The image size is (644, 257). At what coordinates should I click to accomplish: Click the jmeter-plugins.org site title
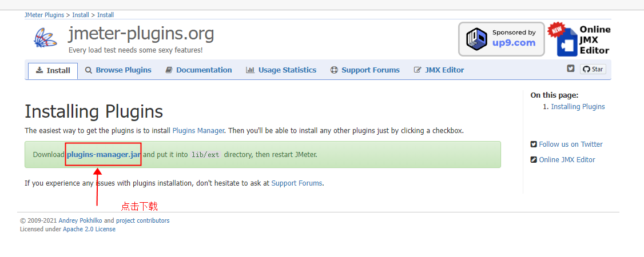pyautogui.click(x=141, y=34)
